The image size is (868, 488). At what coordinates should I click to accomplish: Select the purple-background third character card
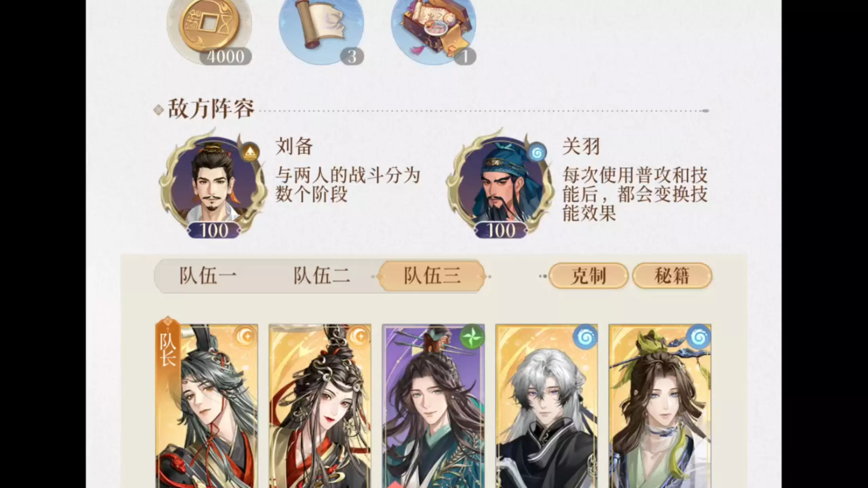(433, 406)
